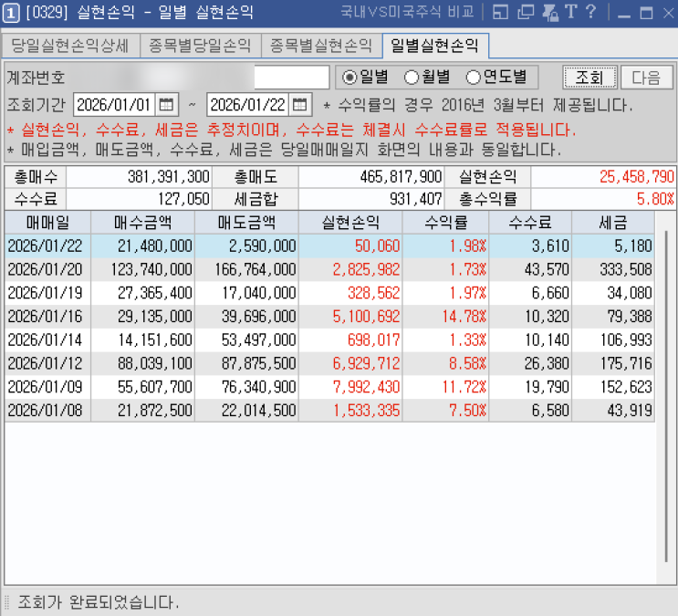Viewport: 678px width, 616px height.
Task: Click the status message 조회가 완료되었습니다
Action: pyautogui.click(x=99, y=602)
